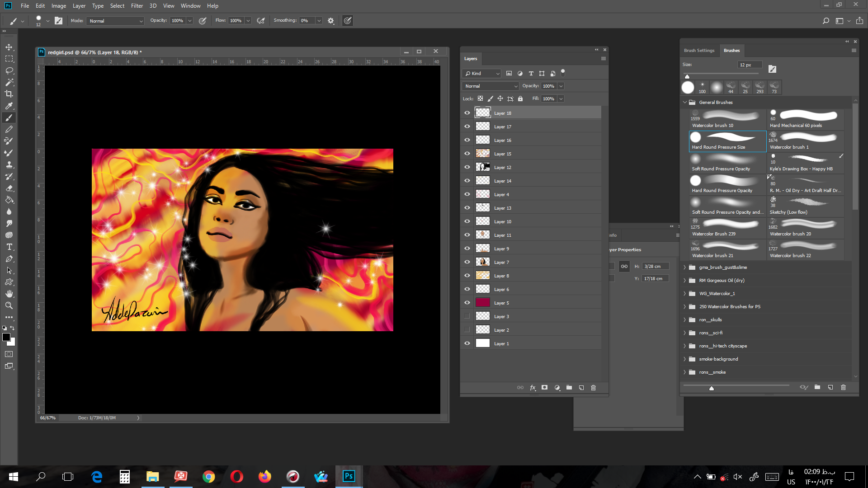This screenshot has width=868, height=488.
Task: Create new adjustment layer icon
Action: click(557, 388)
